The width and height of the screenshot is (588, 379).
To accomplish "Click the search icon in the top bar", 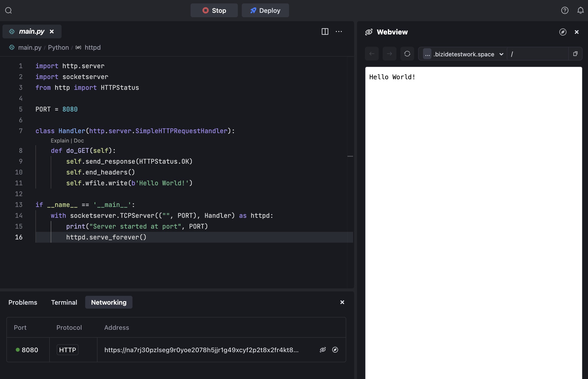I will (8, 10).
